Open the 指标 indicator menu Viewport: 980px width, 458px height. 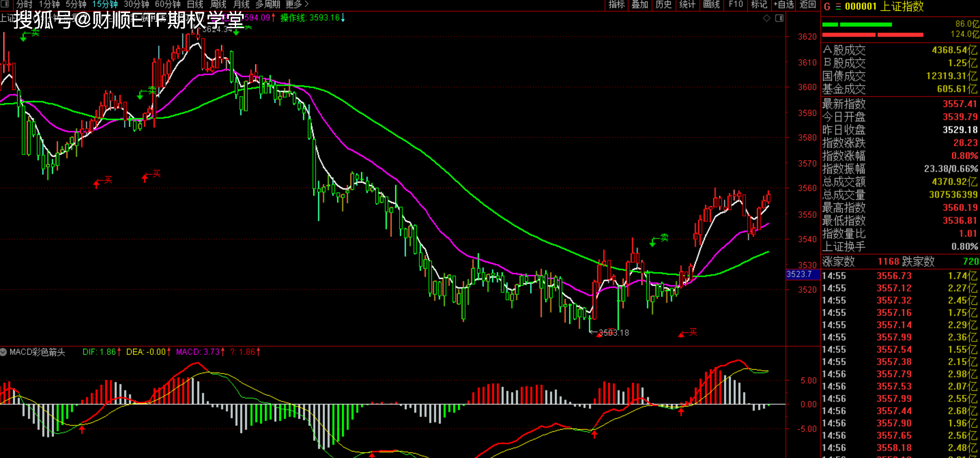pos(616,5)
